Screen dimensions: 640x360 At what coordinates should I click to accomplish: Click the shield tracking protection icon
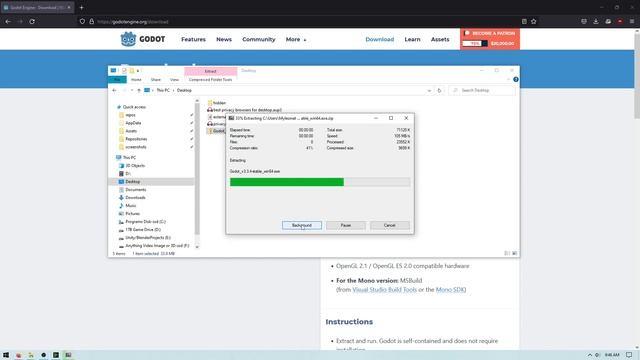[x=82, y=21]
